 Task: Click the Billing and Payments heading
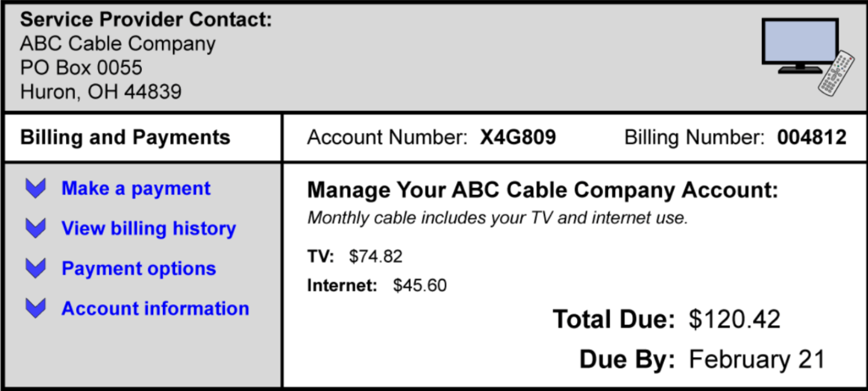[x=125, y=138]
